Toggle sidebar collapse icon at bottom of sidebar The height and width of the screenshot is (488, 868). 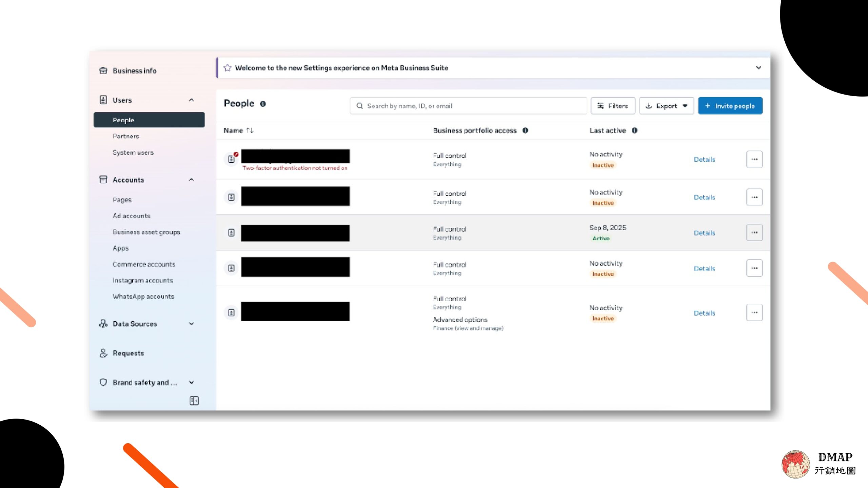coord(194,401)
